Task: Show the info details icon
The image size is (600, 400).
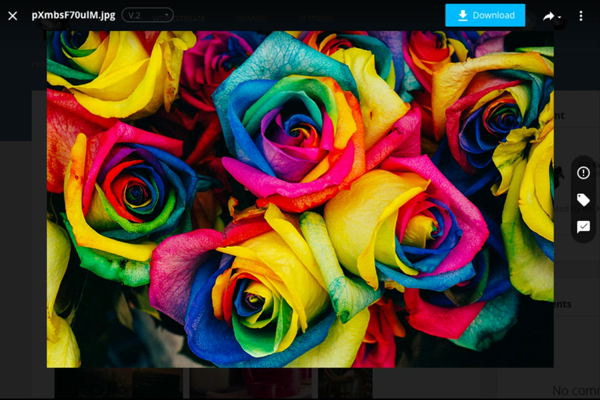Action: point(583,173)
